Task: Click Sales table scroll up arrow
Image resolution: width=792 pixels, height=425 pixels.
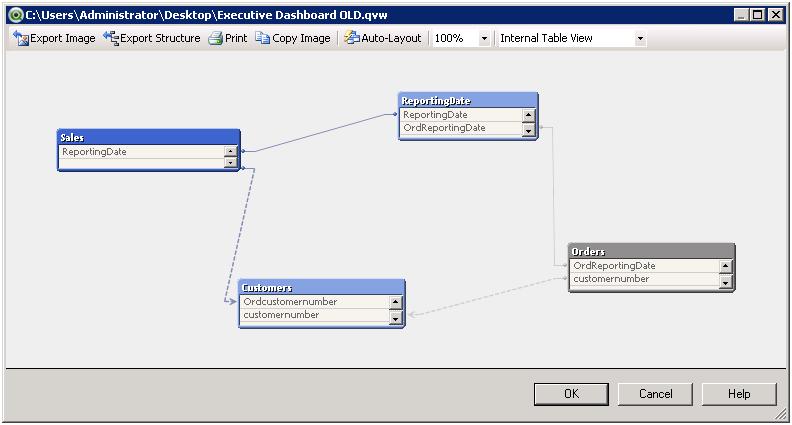Action: pos(230,151)
